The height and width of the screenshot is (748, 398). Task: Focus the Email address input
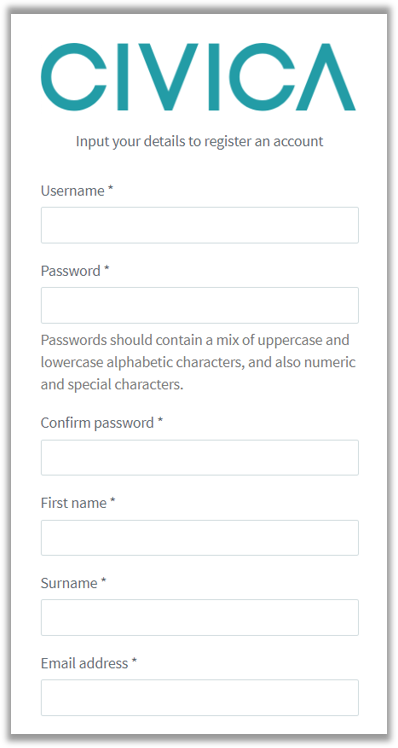[199, 697]
